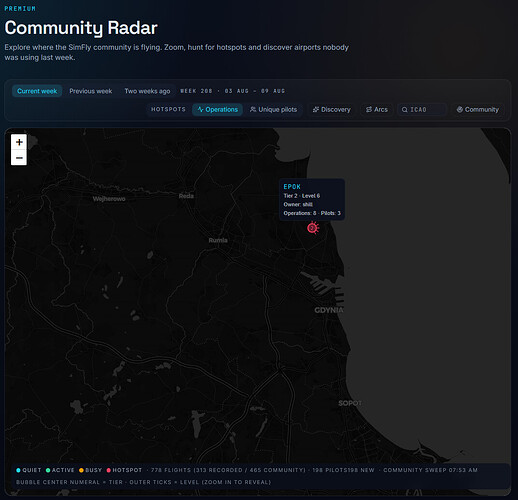Click the Discovery sparkle icon

click(316, 110)
